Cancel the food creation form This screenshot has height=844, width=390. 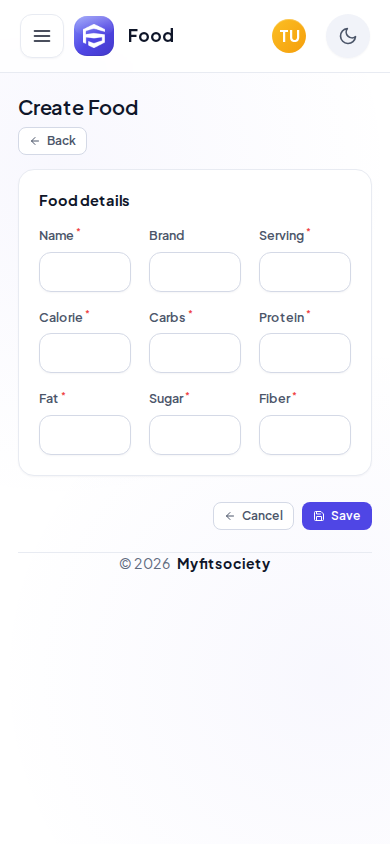(x=253, y=516)
